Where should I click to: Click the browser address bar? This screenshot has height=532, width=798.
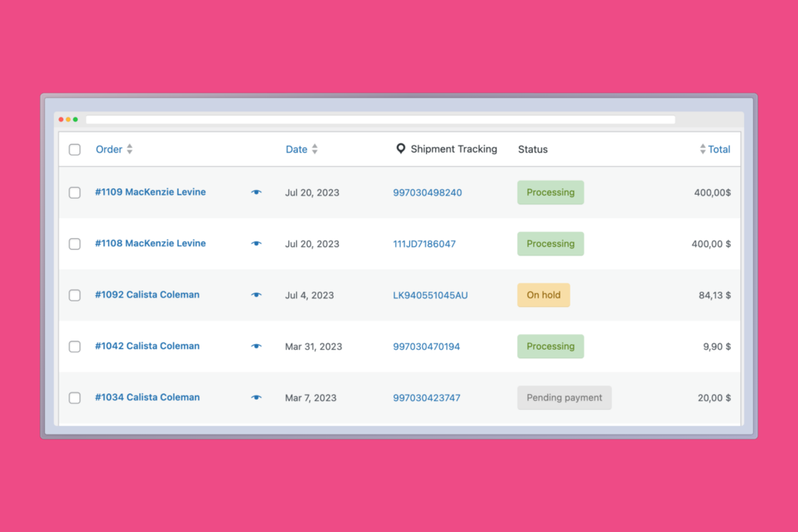tap(380, 119)
